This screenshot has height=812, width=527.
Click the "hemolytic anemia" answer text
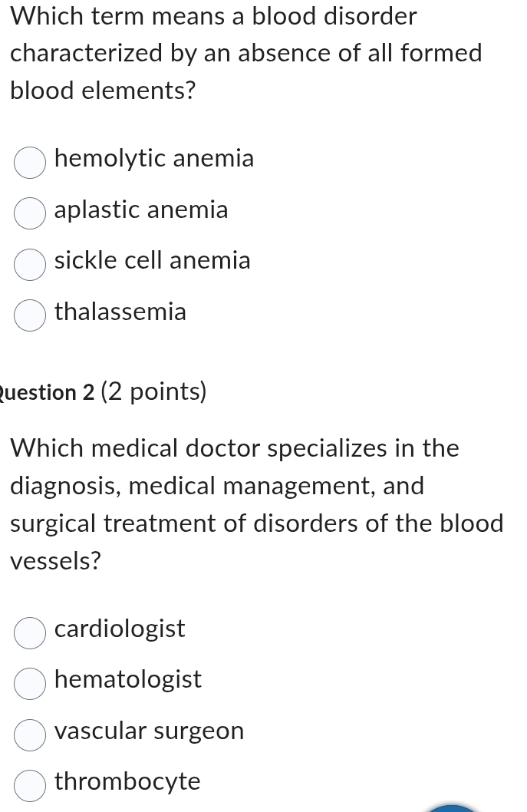pos(153,158)
